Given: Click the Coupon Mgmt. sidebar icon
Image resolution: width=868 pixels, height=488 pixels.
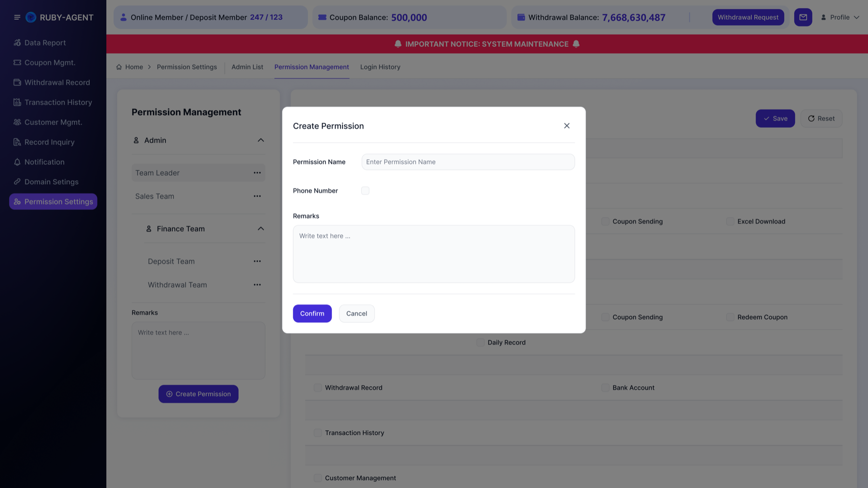Looking at the screenshot, I should 17,62.
